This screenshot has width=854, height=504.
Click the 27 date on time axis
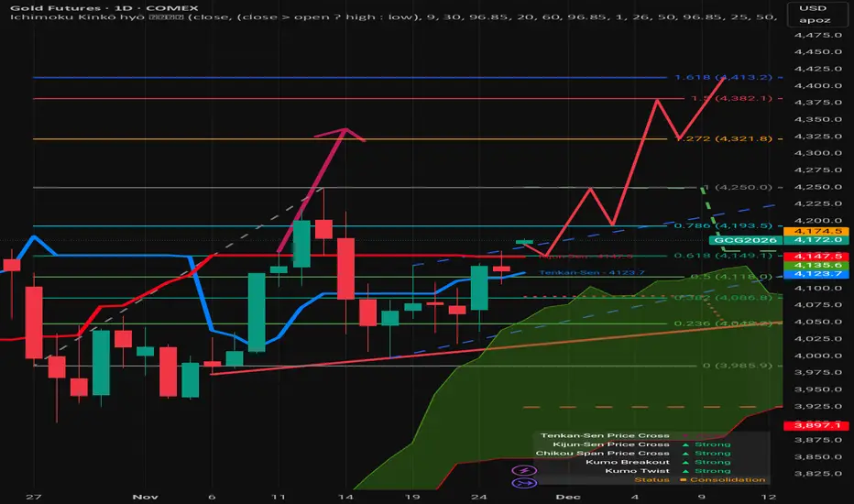click(x=34, y=497)
